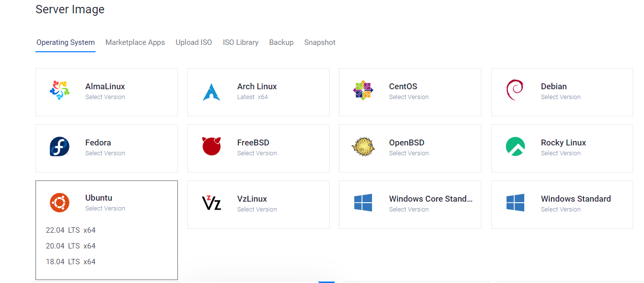Click the AlmaLinux logo icon

(x=60, y=91)
